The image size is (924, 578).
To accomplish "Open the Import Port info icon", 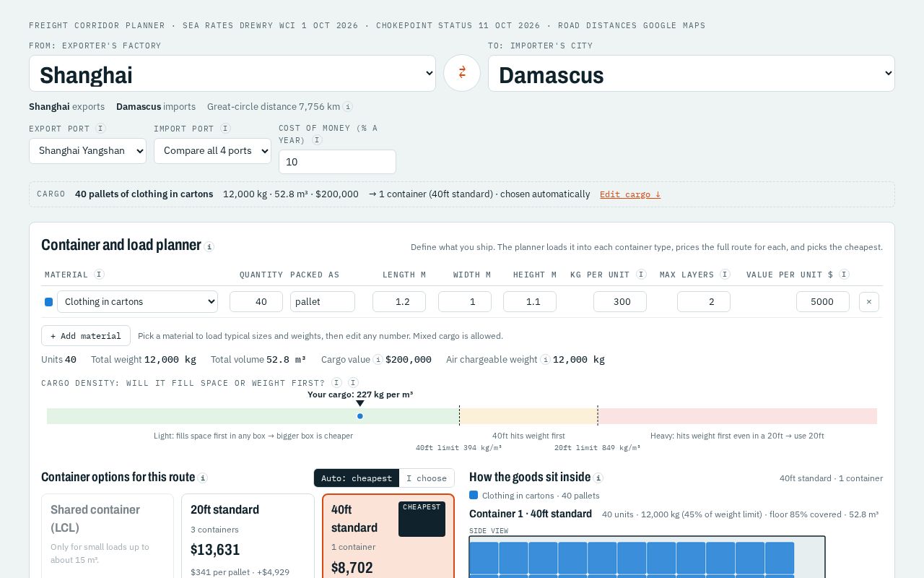I will tap(225, 129).
